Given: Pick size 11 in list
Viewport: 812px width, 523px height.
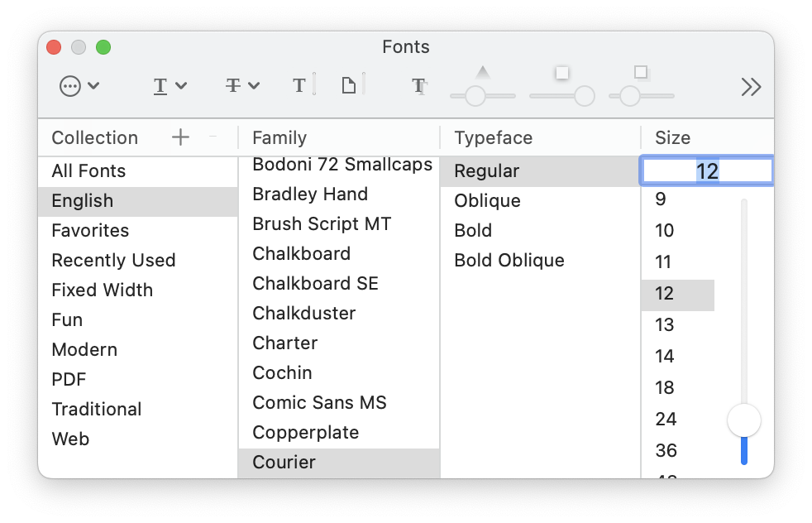Looking at the screenshot, I should 678,262.
